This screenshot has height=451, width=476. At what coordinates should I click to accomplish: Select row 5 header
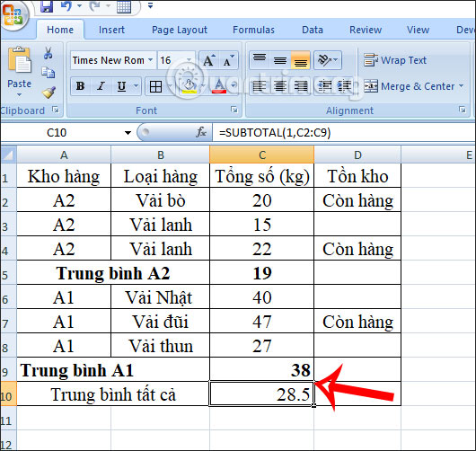8,272
